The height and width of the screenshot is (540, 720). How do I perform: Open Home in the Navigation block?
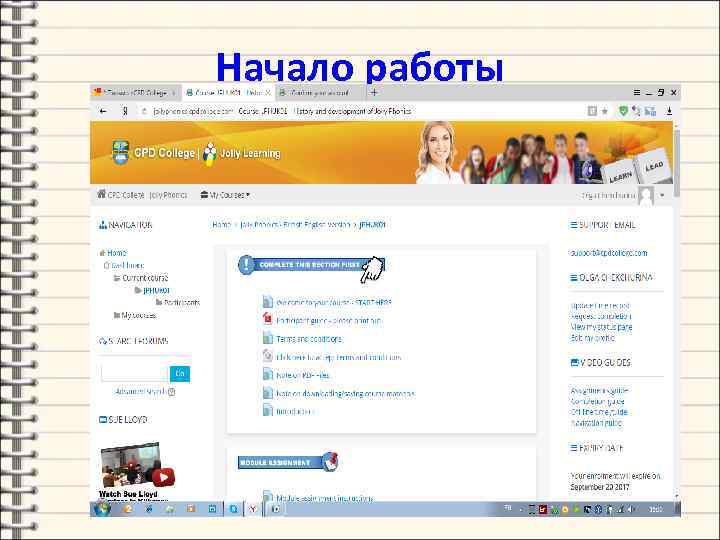(117, 253)
